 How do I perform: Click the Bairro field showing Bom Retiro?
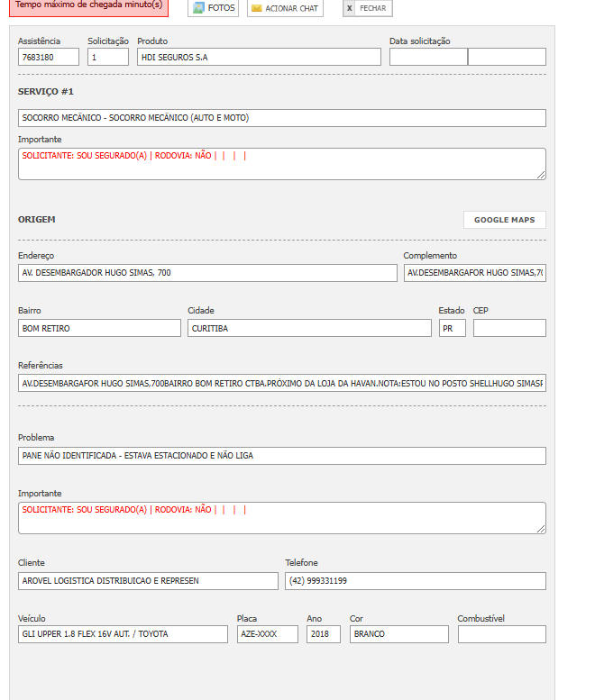coord(99,328)
